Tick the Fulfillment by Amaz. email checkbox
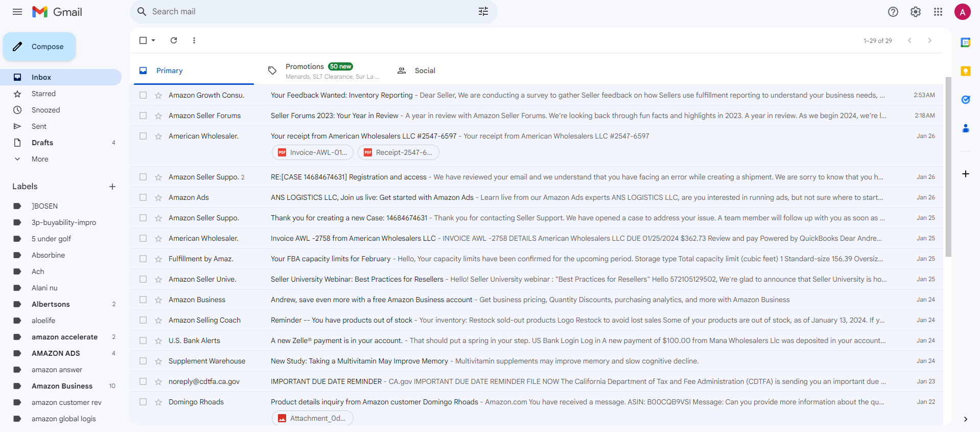The height and width of the screenshot is (432, 980). click(143, 259)
